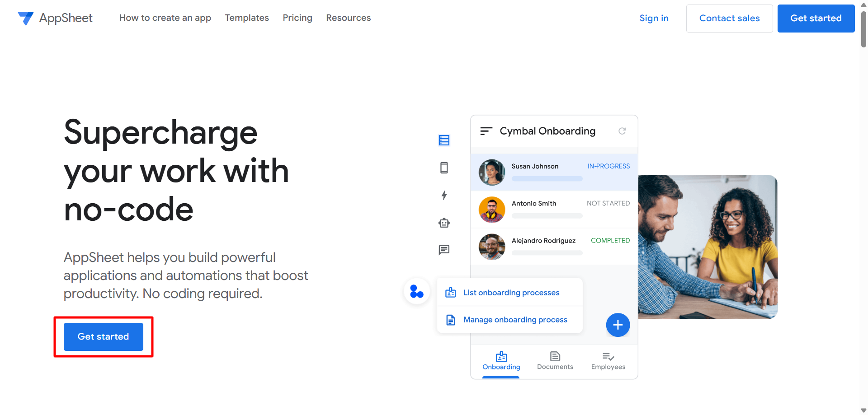Click the Manage onboarding process document icon
The image size is (868, 415).
[450, 320]
